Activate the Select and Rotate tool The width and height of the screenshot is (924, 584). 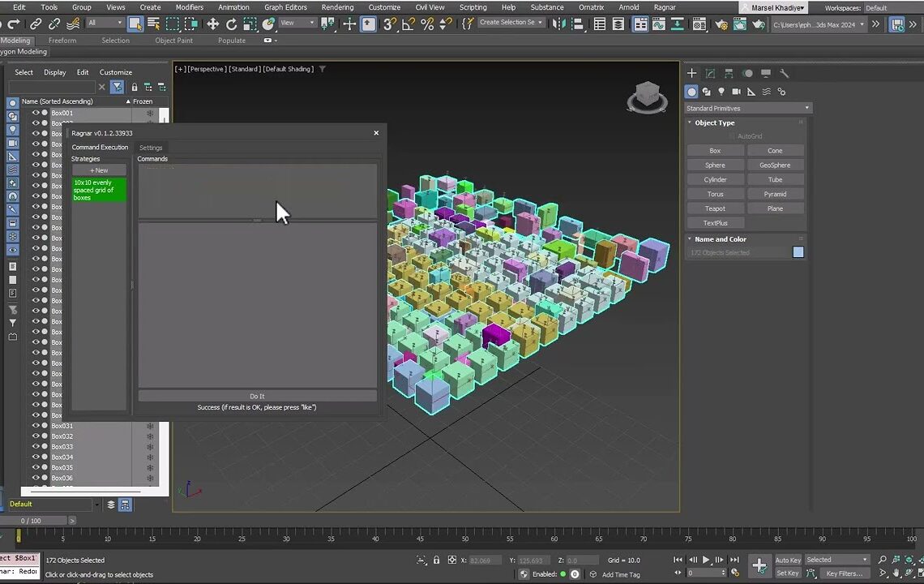(x=233, y=24)
